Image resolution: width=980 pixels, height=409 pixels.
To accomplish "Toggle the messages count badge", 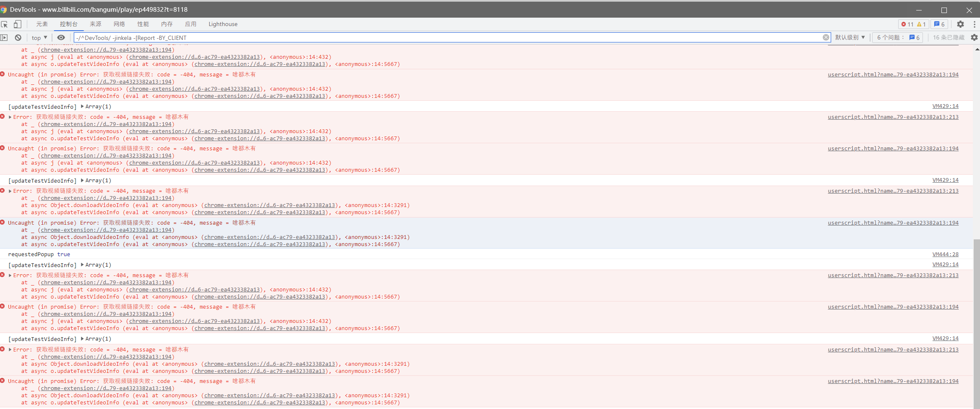I will [x=939, y=24].
